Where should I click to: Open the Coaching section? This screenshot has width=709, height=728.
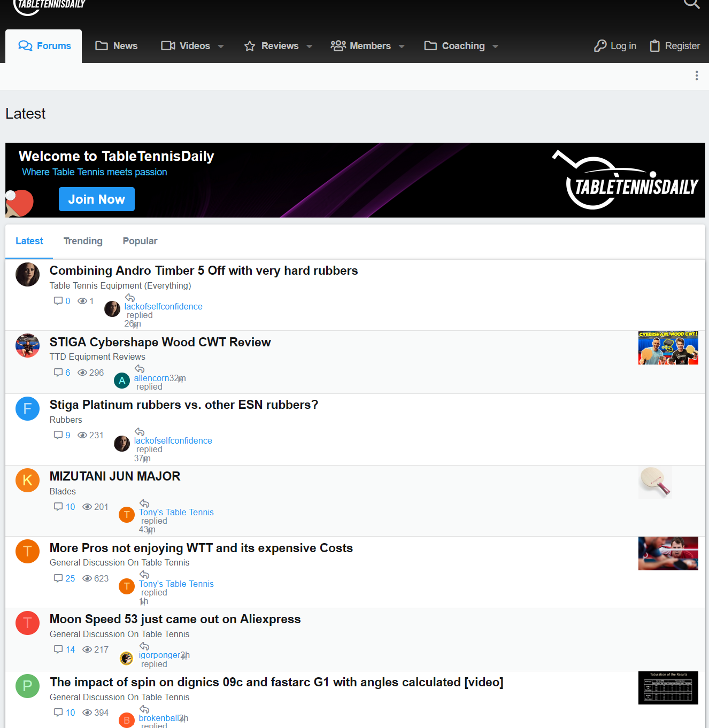click(454, 46)
